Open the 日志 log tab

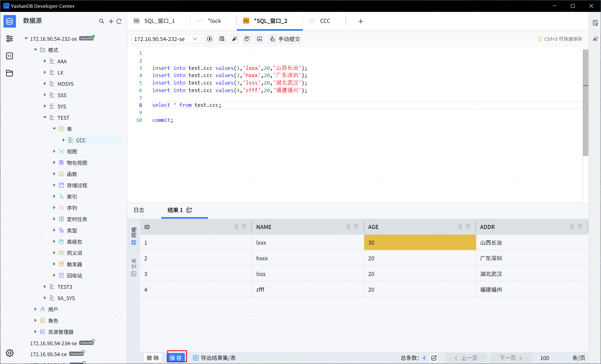click(x=139, y=210)
